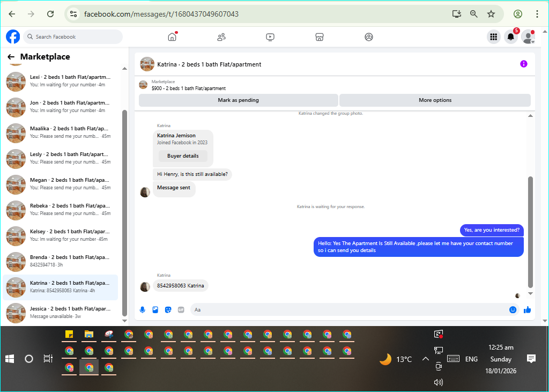This screenshot has height=392, width=549.
Task: Send a thumbs-up like
Action: point(528,309)
